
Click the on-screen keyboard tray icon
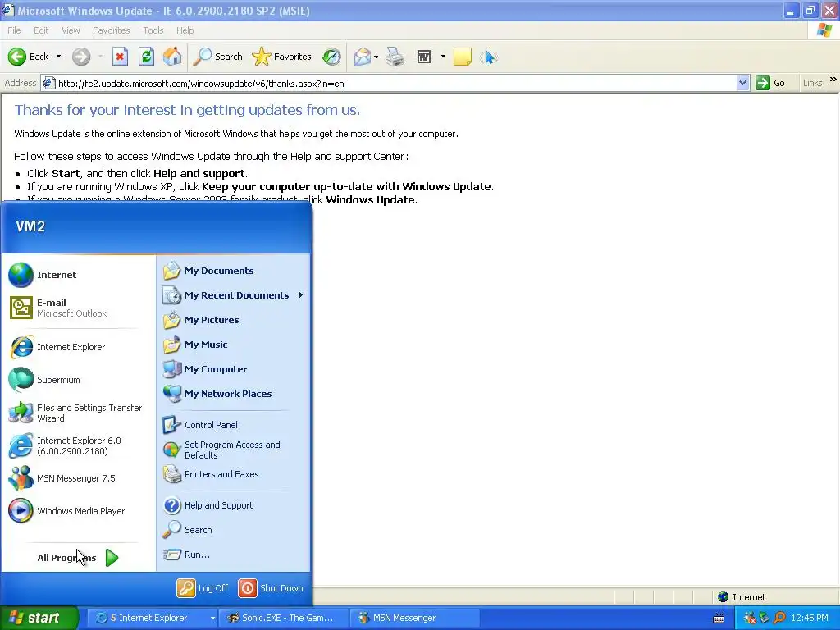(719, 619)
